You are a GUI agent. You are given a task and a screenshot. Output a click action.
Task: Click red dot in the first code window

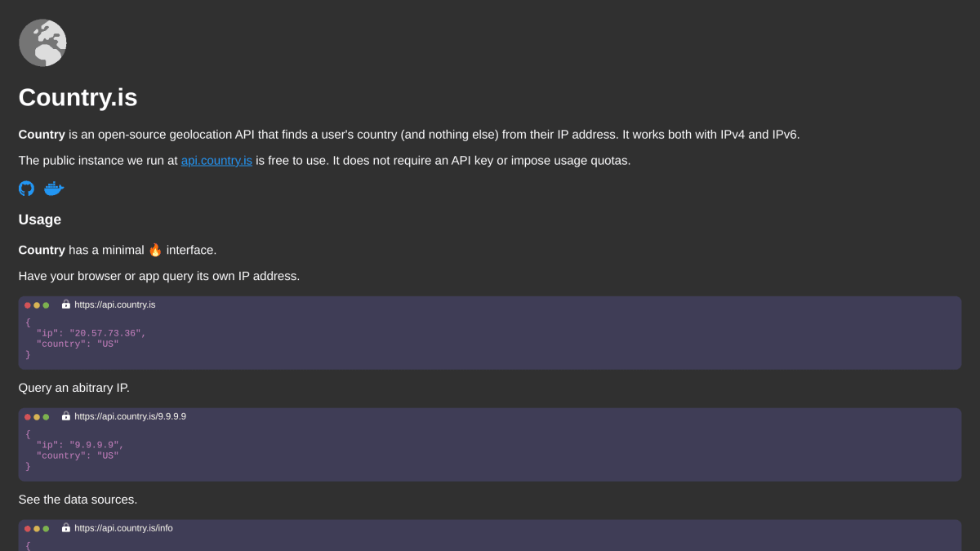pyautogui.click(x=28, y=305)
